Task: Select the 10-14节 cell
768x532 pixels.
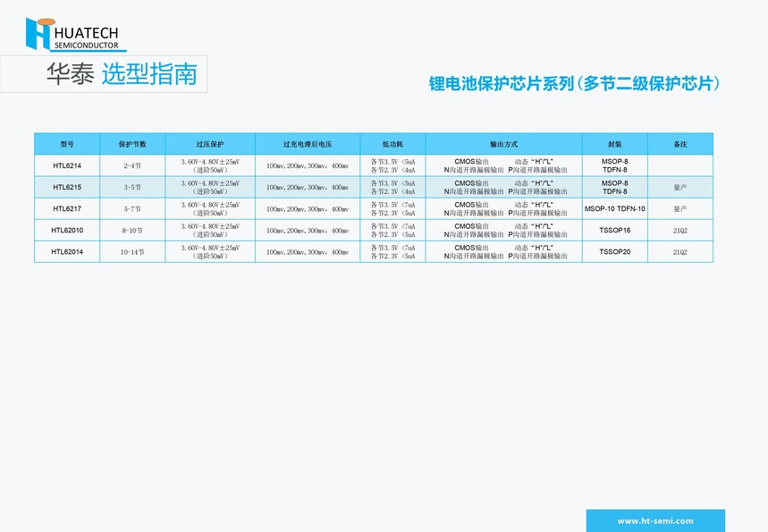Action: pos(132,252)
